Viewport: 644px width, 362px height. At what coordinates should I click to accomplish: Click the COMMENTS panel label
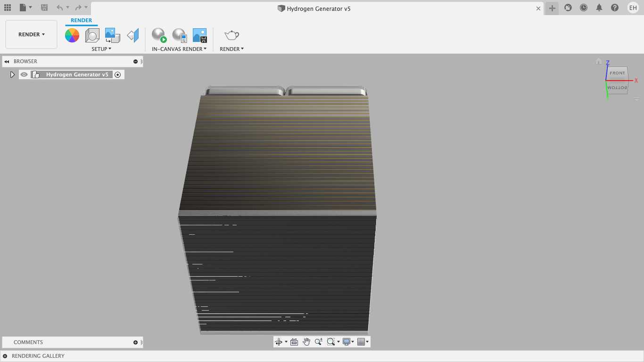[28, 343]
